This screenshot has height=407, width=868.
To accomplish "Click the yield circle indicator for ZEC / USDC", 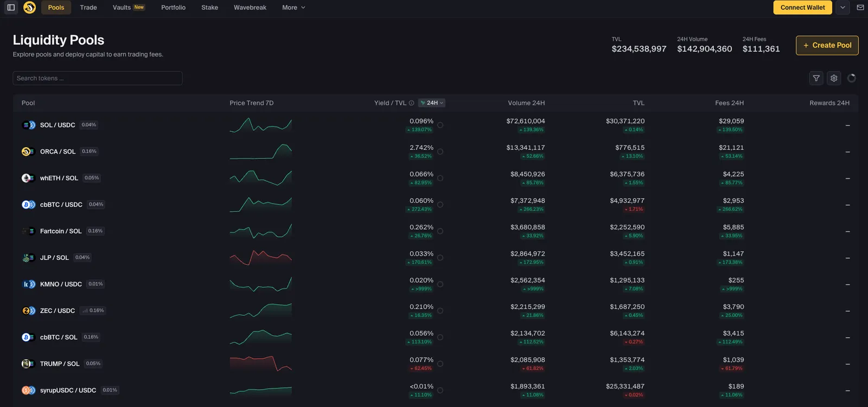I will (440, 311).
